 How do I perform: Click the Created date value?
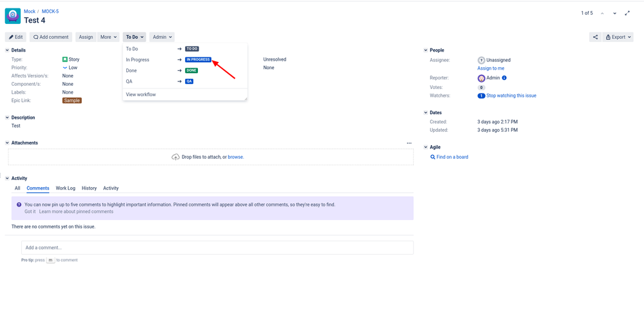(498, 122)
